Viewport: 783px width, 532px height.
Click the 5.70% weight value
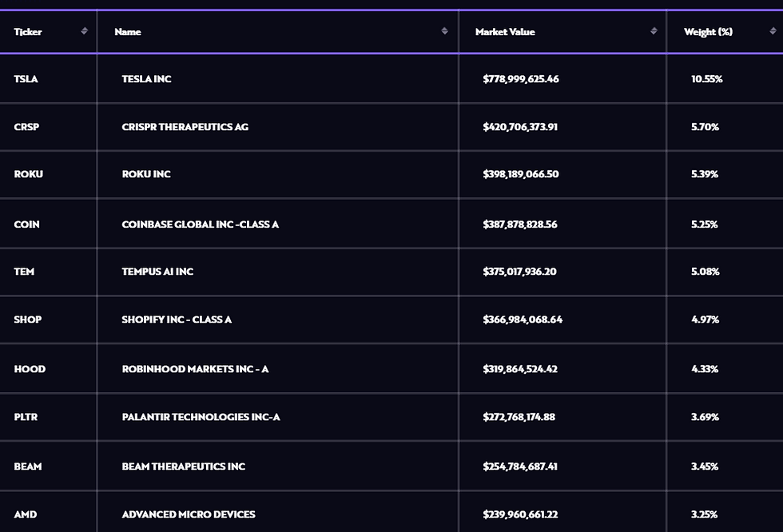705,127
